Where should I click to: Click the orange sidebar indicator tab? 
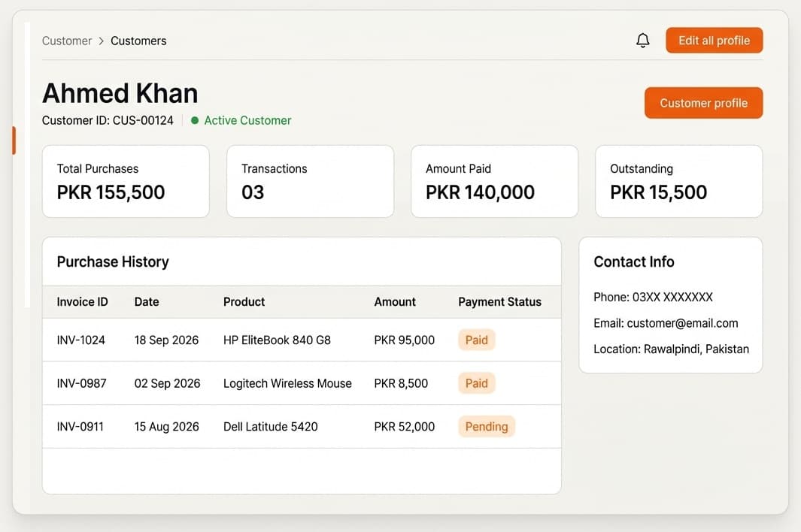(x=14, y=141)
